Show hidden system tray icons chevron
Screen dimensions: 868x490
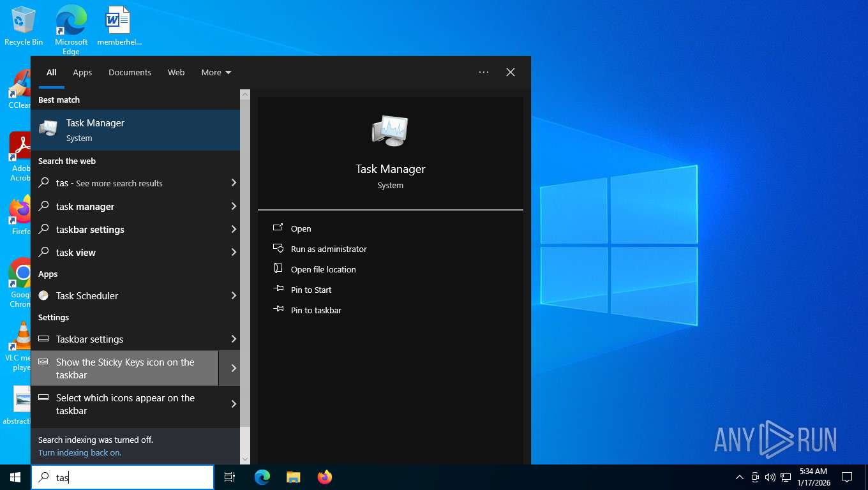click(740, 477)
